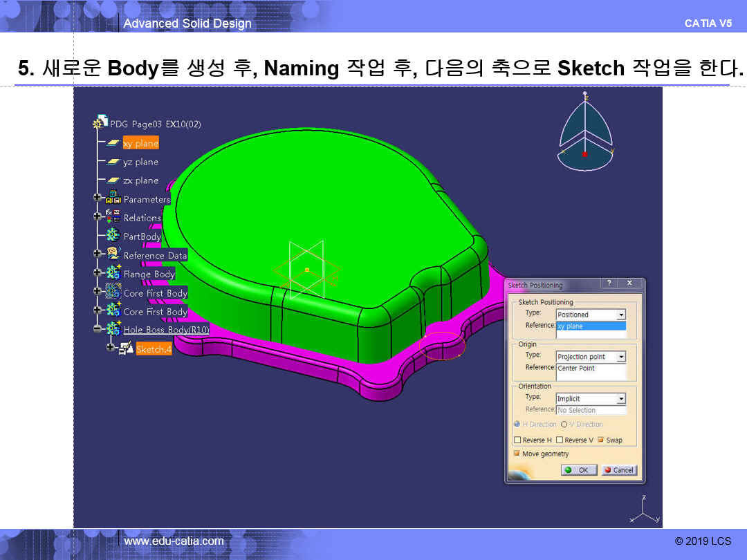Select the PartBody gear icon
The image size is (747, 560).
pyautogui.click(x=113, y=236)
